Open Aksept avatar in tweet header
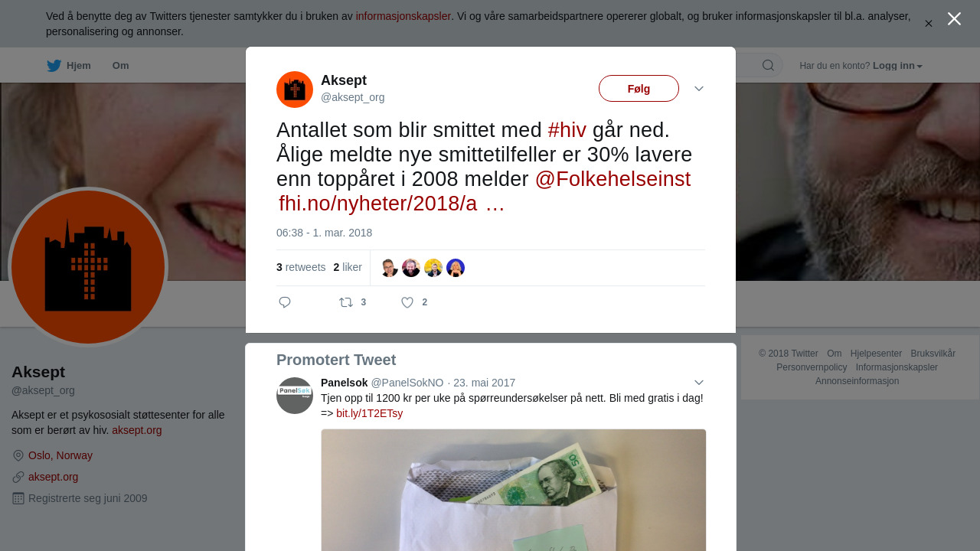The image size is (980, 551). click(295, 90)
